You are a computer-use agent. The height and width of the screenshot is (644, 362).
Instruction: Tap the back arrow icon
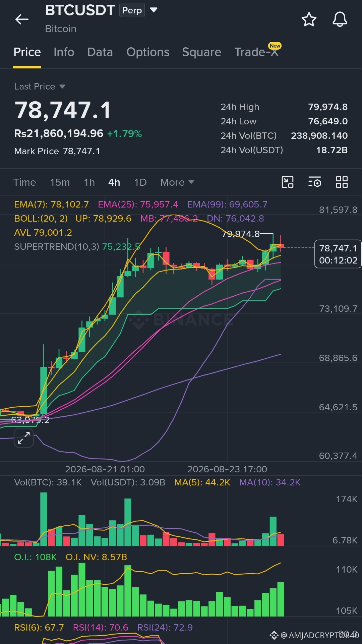pyautogui.click(x=22, y=19)
